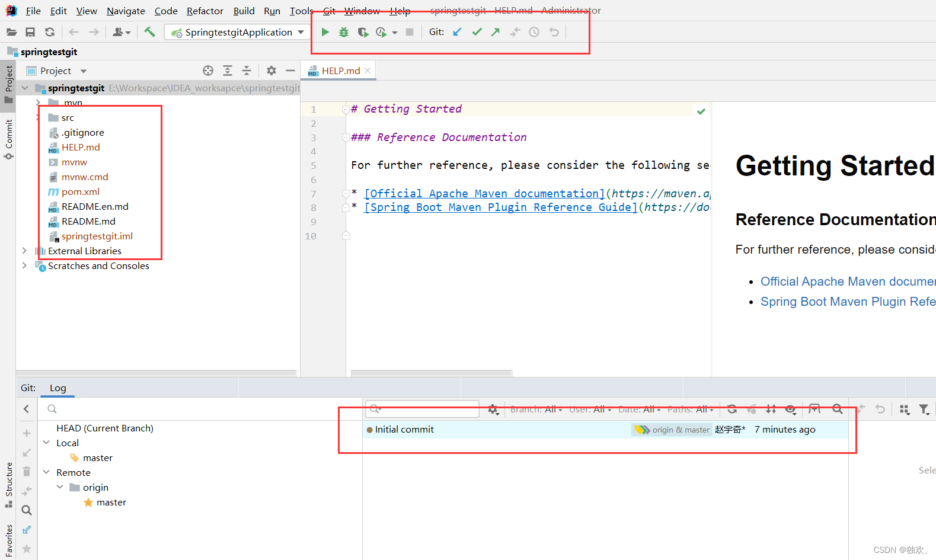The height and width of the screenshot is (560, 936).
Task: Open the Favorites tool window sidebar button
Action: pyautogui.click(x=8, y=540)
